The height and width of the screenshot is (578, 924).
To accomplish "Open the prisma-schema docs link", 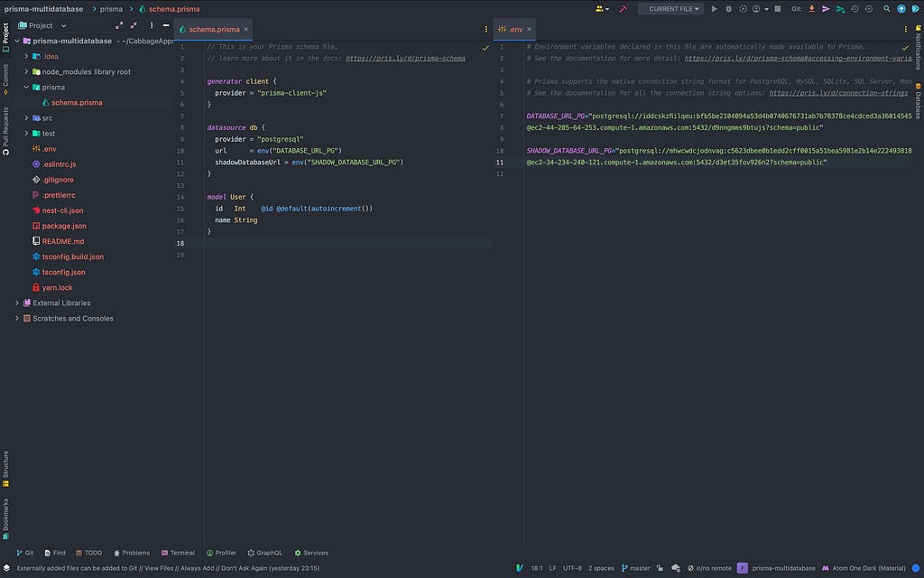I will [405, 58].
